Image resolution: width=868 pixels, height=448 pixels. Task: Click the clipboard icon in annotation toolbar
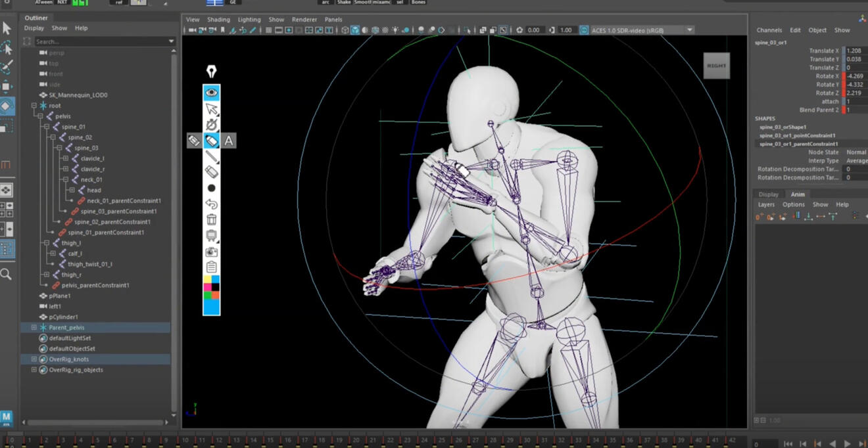211,267
